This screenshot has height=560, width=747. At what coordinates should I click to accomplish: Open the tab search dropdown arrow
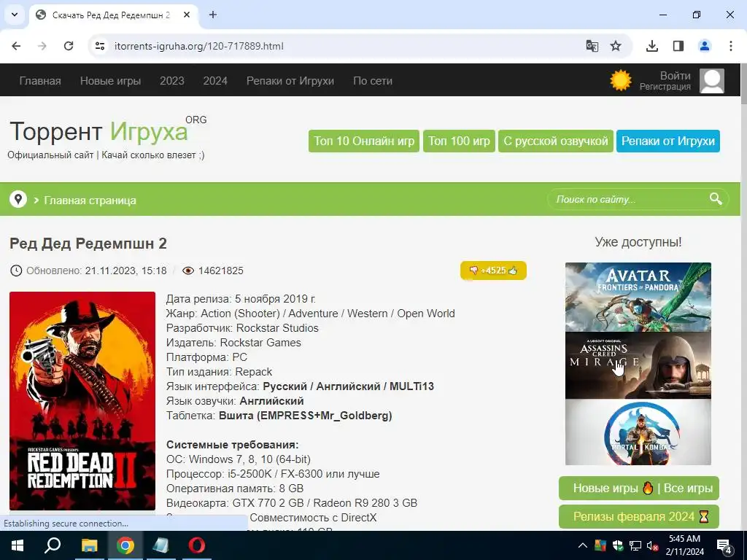pos(15,15)
